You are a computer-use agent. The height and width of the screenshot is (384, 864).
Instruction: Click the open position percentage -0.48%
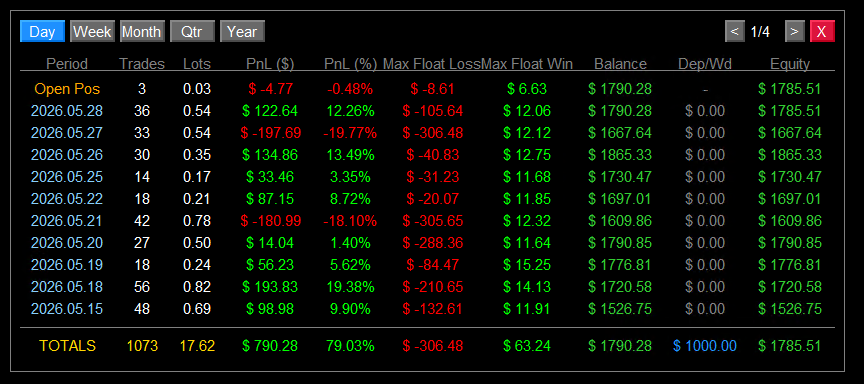point(350,89)
